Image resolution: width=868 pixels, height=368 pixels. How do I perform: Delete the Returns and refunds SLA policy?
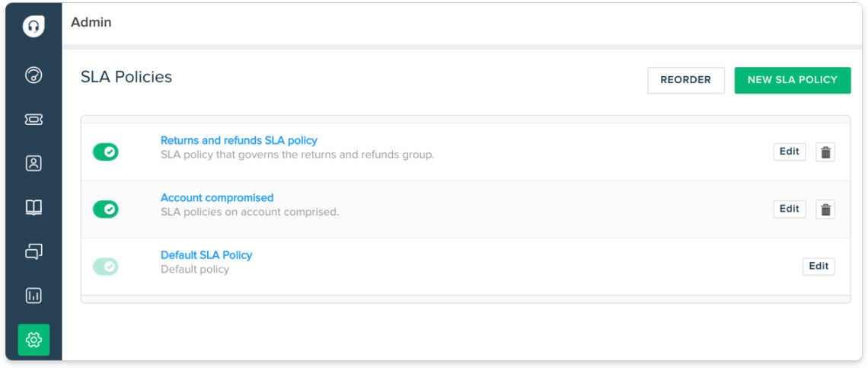[825, 152]
